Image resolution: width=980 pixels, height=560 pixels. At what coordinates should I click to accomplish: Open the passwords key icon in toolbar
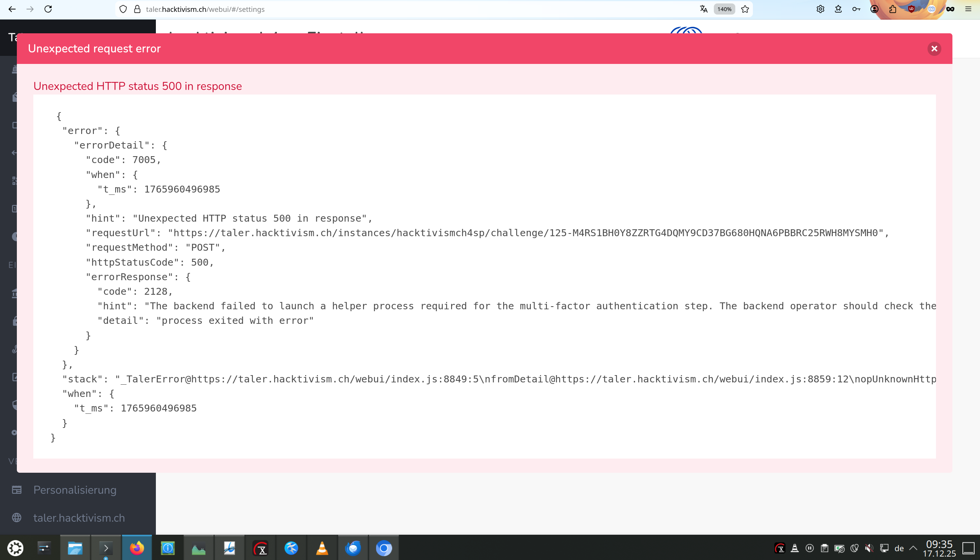[856, 9]
